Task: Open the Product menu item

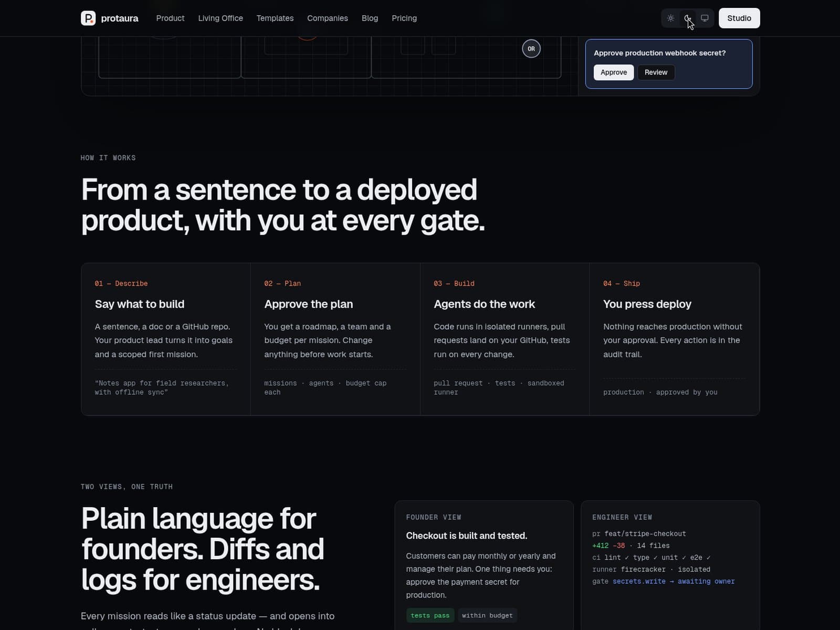Action: tap(170, 18)
